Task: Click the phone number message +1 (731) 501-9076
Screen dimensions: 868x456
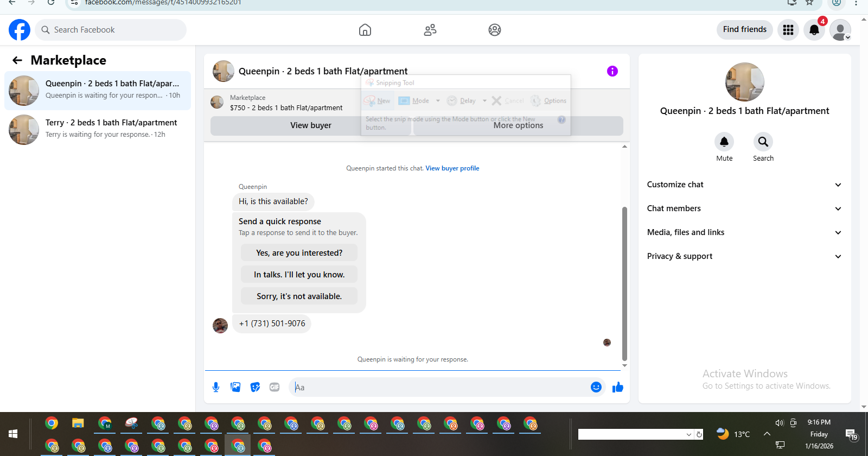Action: point(272,324)
